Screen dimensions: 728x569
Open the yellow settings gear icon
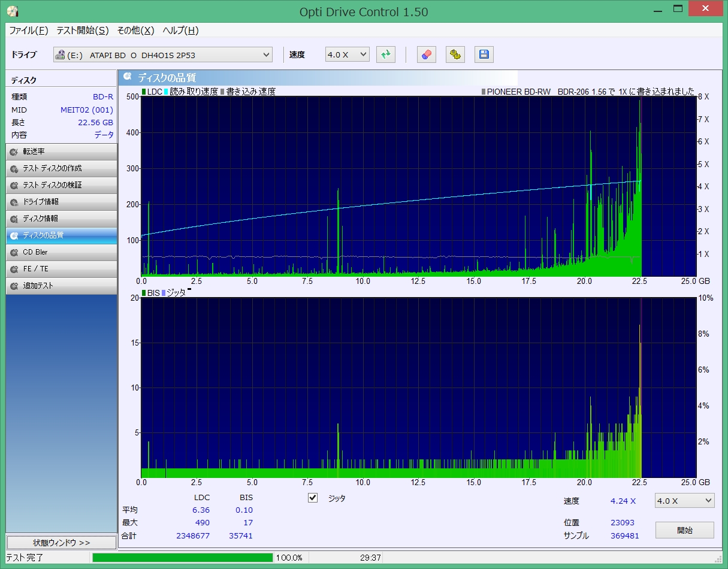455,55
